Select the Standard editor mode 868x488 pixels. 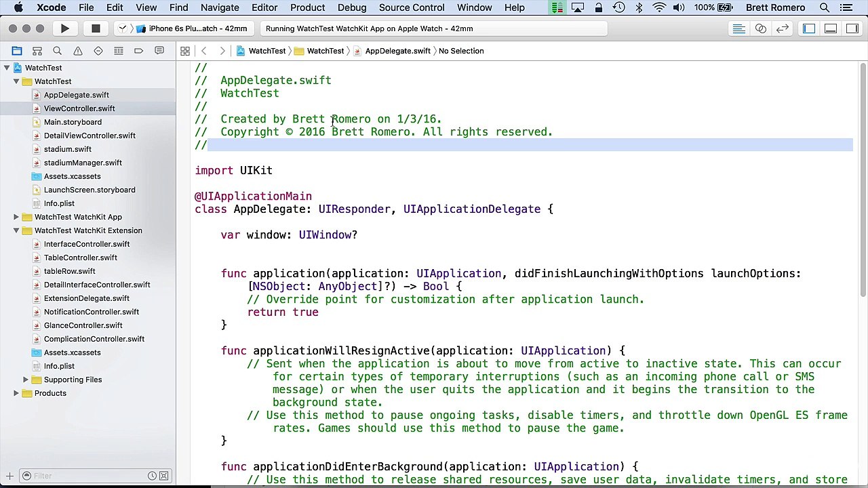pos(739,28)
